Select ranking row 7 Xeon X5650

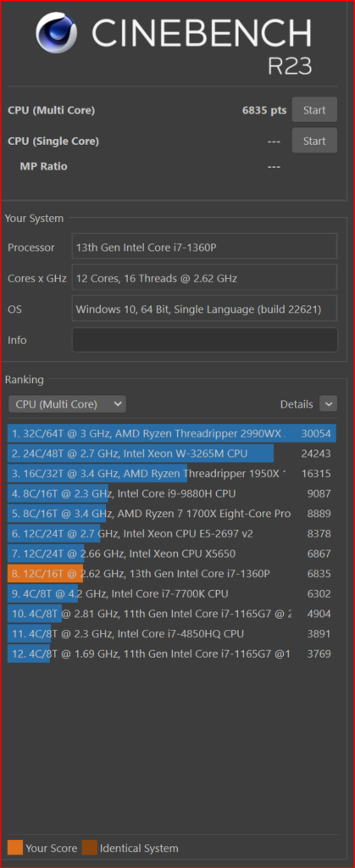(172, 554)
